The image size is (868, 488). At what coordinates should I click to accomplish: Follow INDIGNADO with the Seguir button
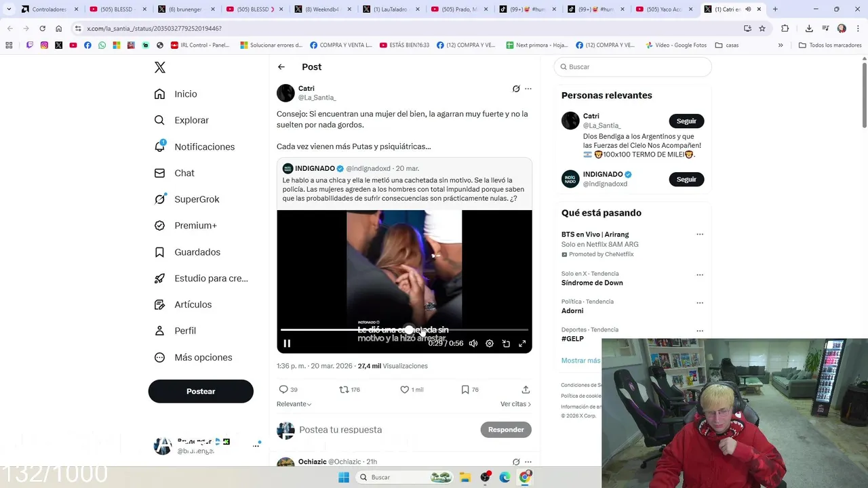pyautogui.click(x=686, y=180)
